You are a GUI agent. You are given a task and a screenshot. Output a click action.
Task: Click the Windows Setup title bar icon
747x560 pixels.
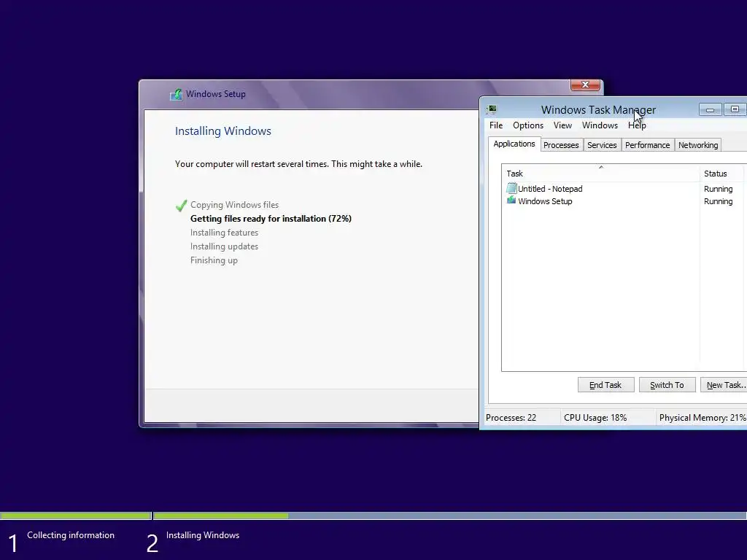pyautogui.click(x=177, y=94)
